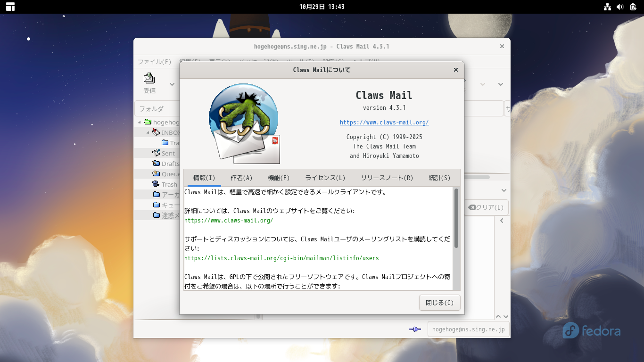Collapse the hogehoge mailbox tree node
The width and height of the screenshot is (644, 362).
[140, 123]
